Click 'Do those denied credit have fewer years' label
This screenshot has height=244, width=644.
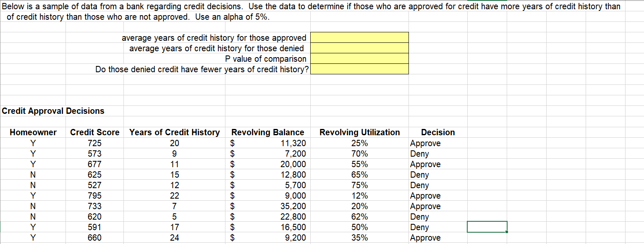(x=202, y=69)
